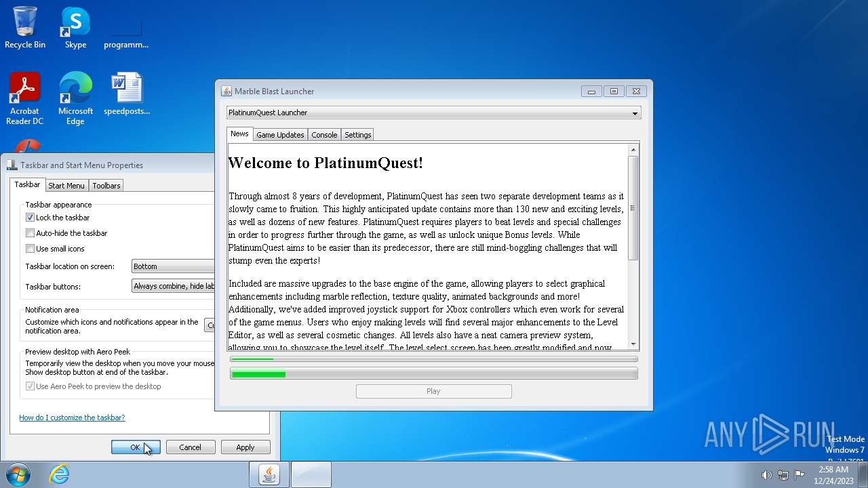This screenshot has height=488, width=868.
Task: Open the Recycle Bin desktop icon
Action: [x=25, y=28]
